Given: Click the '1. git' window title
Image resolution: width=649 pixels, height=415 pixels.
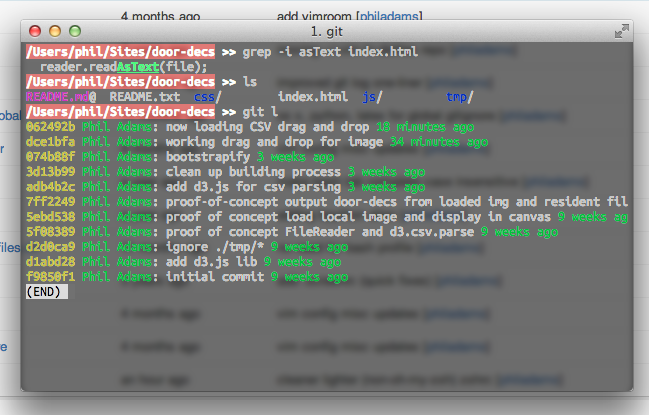Looking at the screenshot, I should tap(327, 31).
